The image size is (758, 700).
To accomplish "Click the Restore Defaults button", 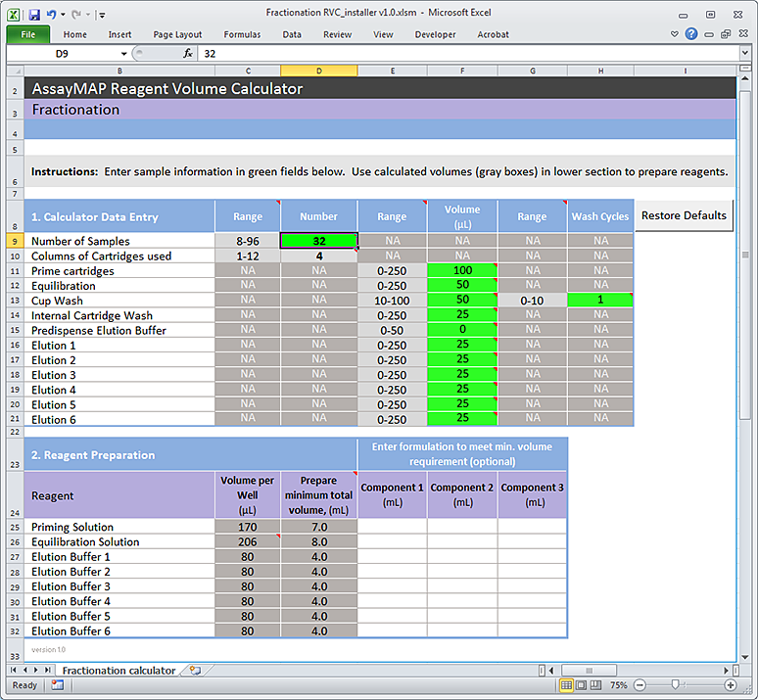I will 684,215.
